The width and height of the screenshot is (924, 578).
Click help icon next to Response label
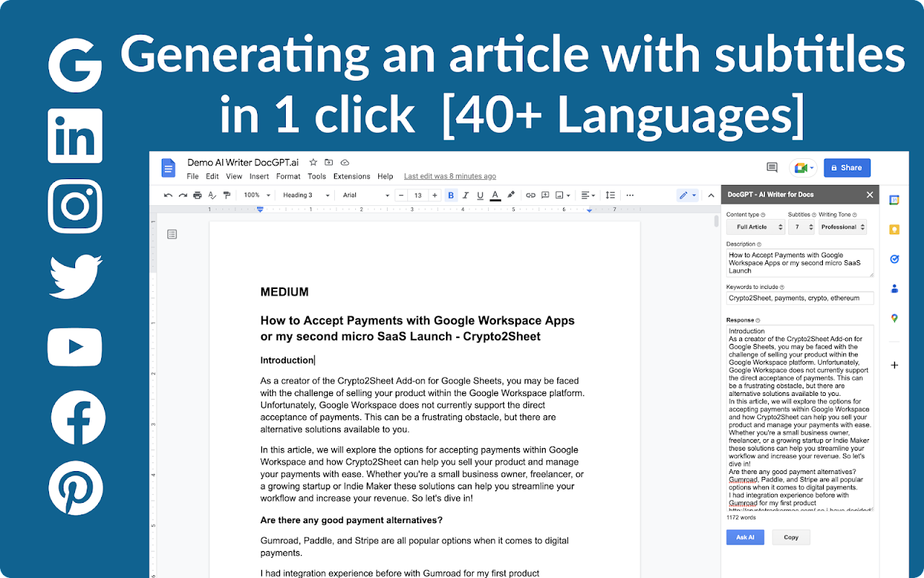click(758, 320)
